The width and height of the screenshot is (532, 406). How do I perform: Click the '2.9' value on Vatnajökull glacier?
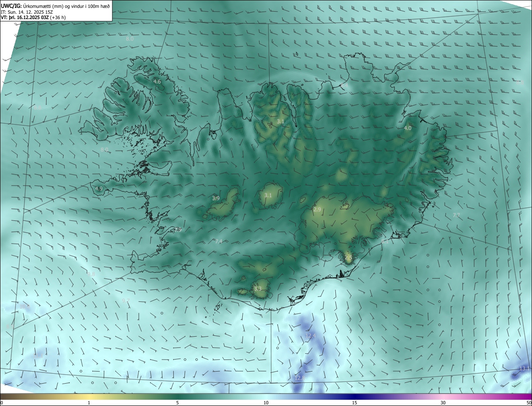(x=317, y=210)
